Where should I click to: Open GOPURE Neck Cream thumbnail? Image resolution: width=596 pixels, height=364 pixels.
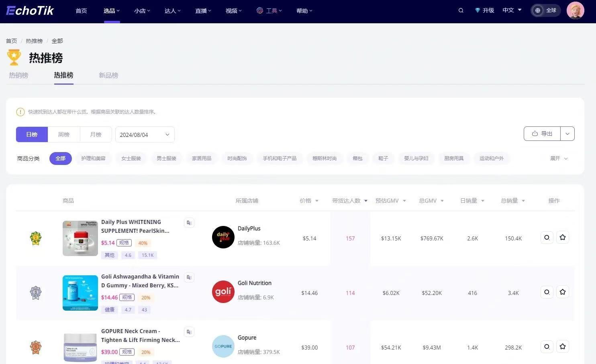point(80,348)
